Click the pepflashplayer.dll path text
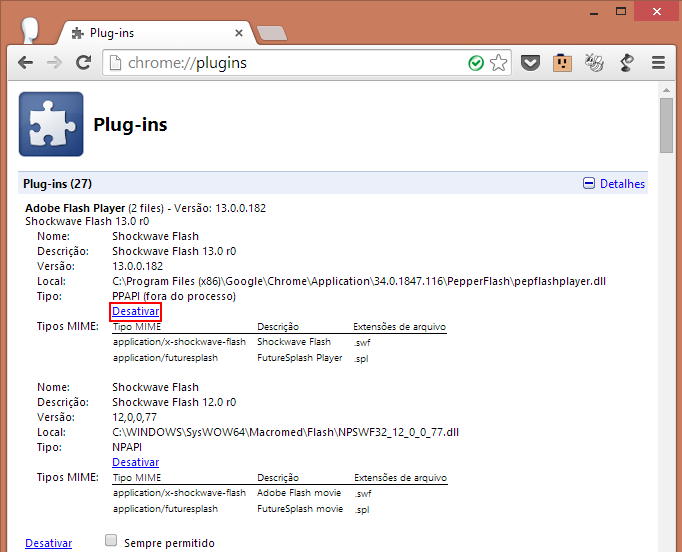This screenshot has height=552, width=682. (x=359, y=281)
